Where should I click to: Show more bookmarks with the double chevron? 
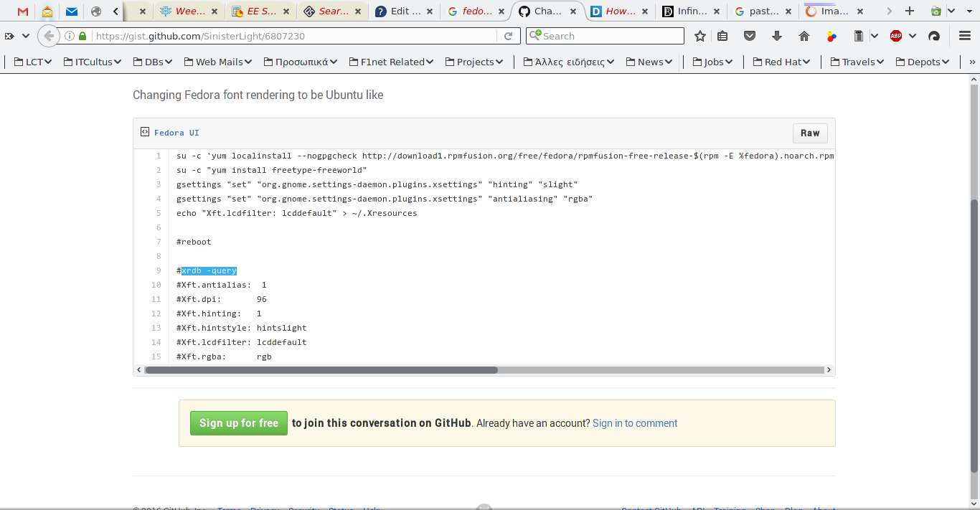coord(972,62)
